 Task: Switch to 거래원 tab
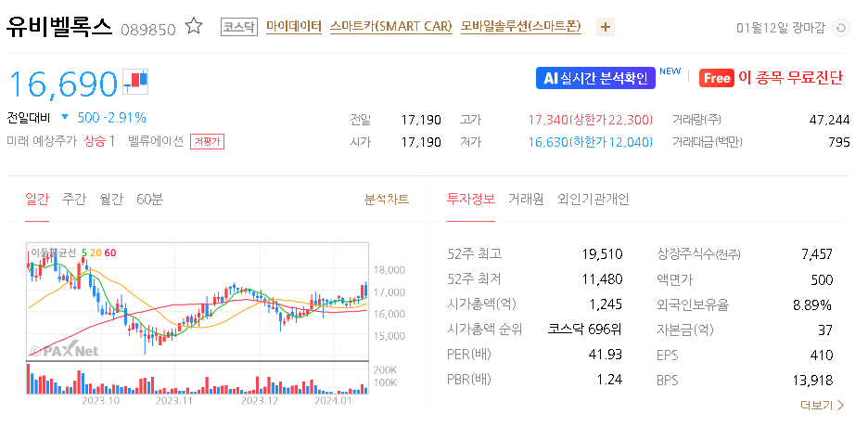(526, 200)
